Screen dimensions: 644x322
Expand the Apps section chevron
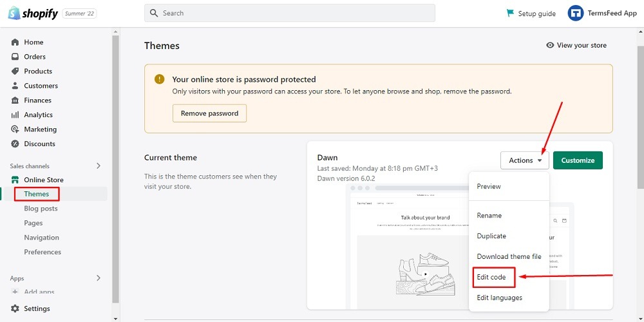[x=98, y=278]
